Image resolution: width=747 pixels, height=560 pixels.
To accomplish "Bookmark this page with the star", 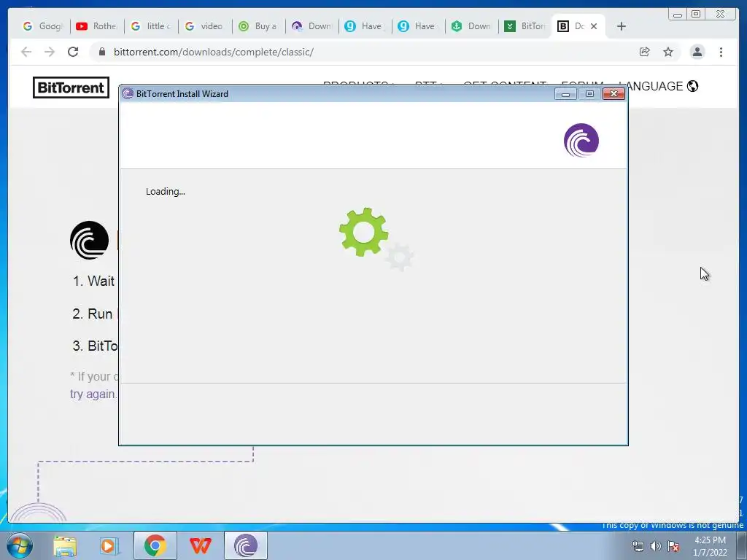I will point(668,52).
